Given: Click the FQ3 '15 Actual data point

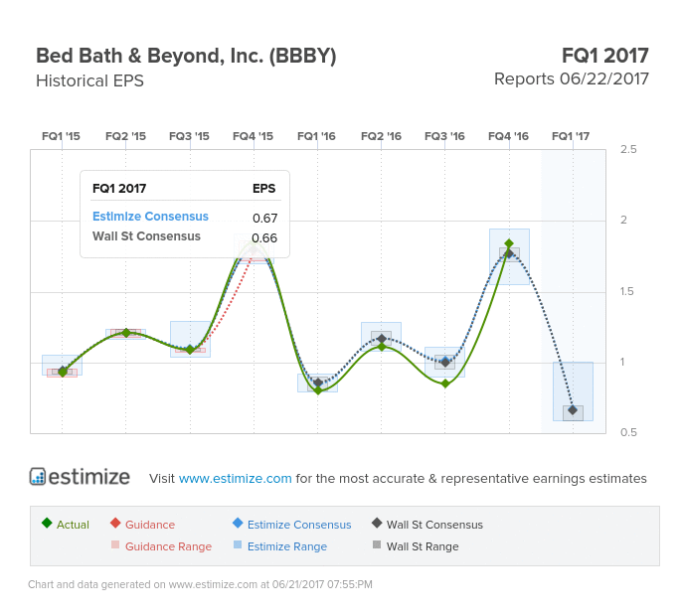Looking at the screenshot, I should tap(190, 350).
